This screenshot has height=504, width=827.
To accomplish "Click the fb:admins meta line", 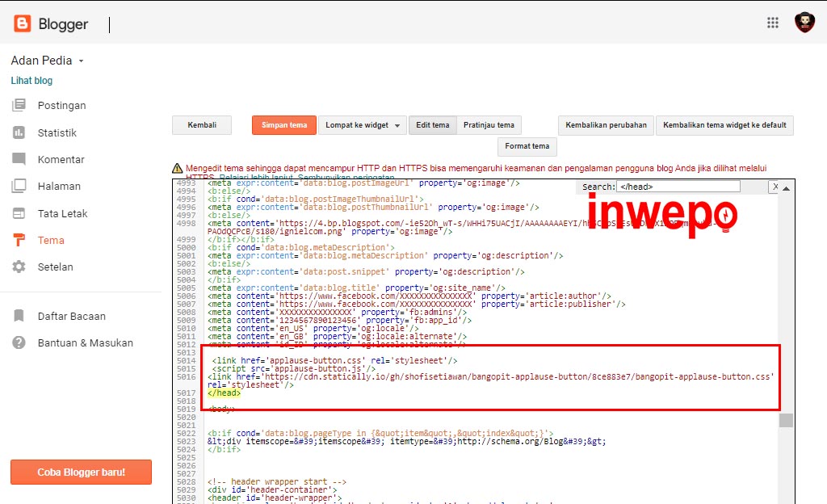I will pos(337,312).
